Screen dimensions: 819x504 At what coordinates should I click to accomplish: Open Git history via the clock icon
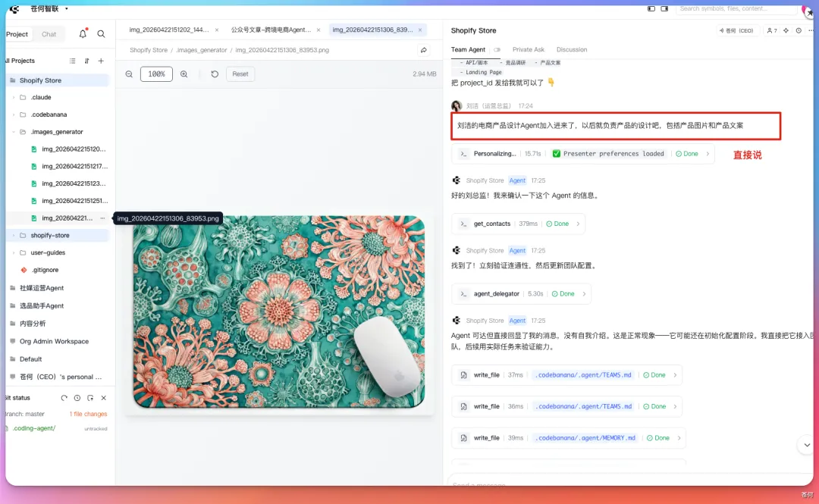(77, 398)
